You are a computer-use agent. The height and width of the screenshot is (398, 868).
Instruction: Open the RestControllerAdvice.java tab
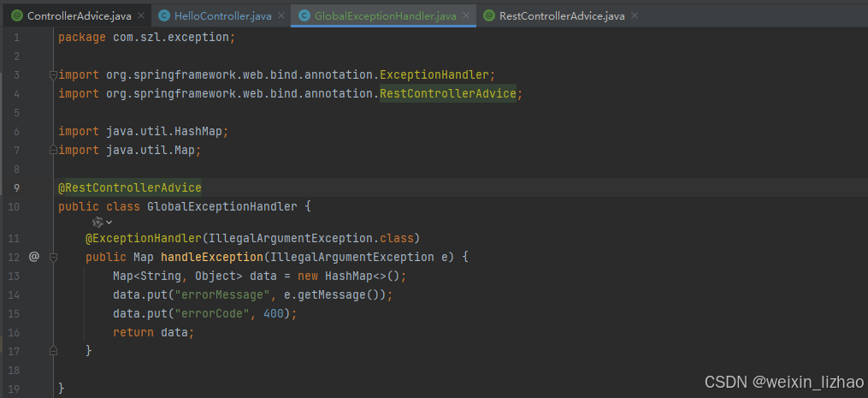[x=562, y=16]
